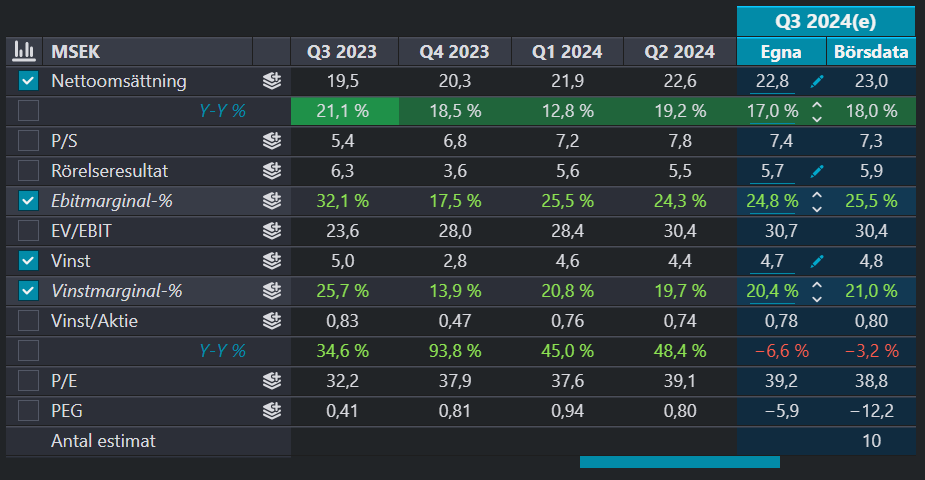Check the Y-Y % box under Nettoomsättning
This screenshot has height=480, width=925.
[28, 111]
